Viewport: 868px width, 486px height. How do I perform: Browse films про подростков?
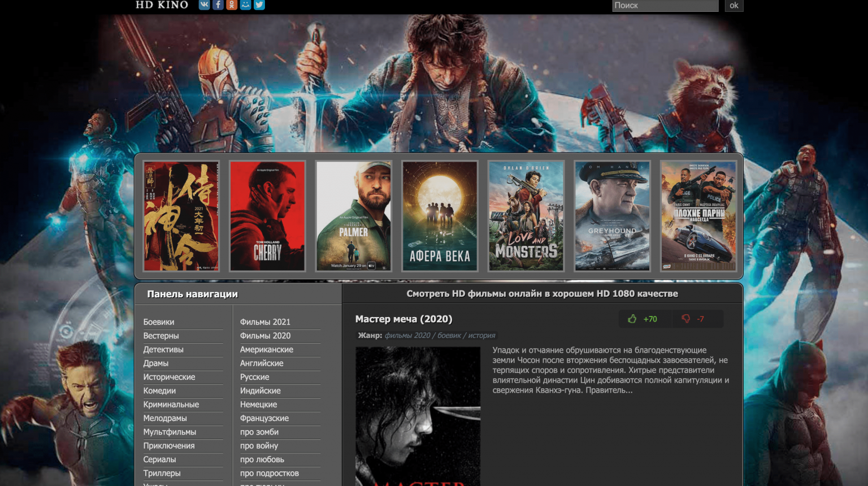coord(270,473)
